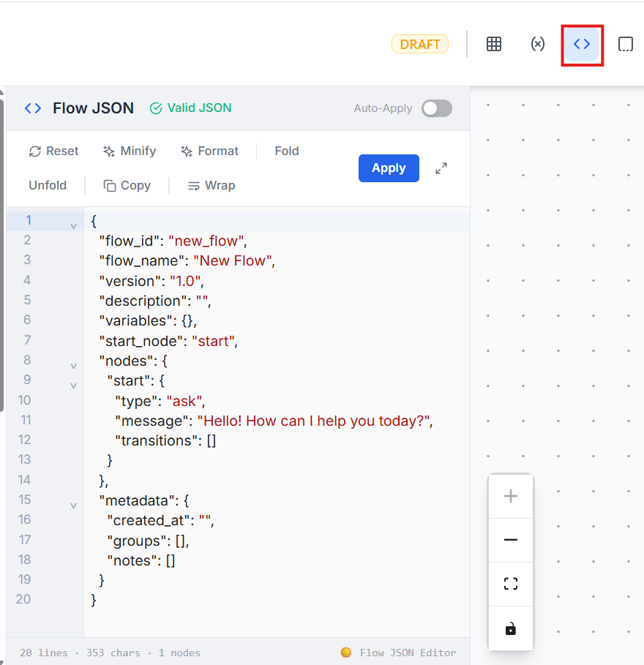Image resolution: width=644 pixels, height=665 pixels.
Task: Reset the JSON editor content
Action: click(54, 151)
